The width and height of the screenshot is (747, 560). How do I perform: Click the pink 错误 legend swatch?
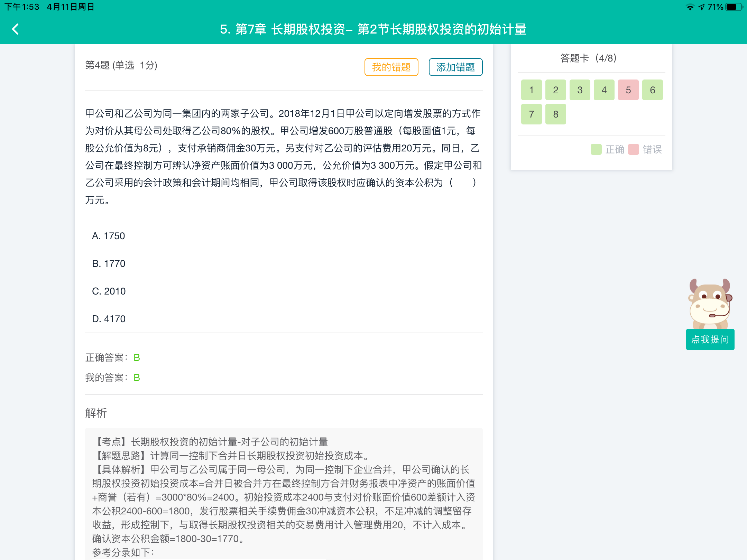pos(633,149)
